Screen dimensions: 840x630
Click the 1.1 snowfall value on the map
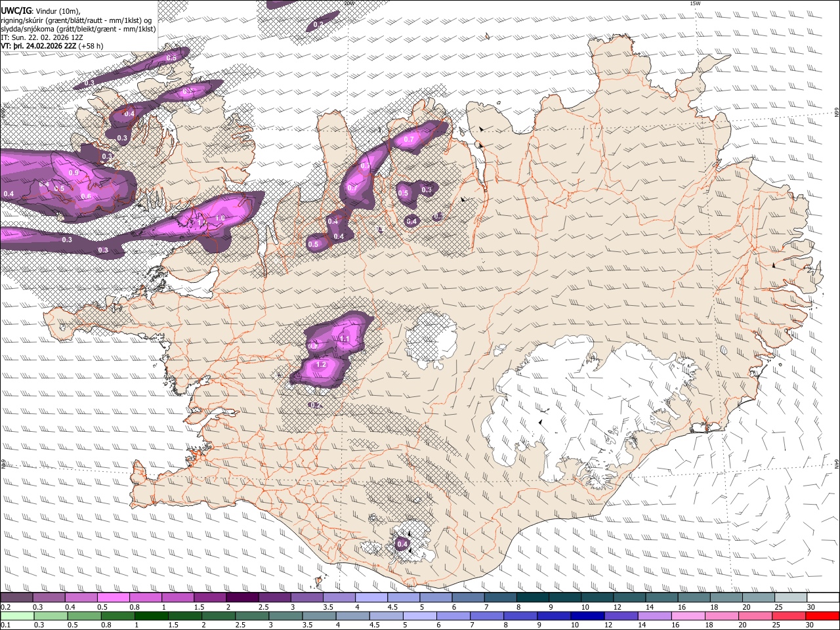coord(345,339)
